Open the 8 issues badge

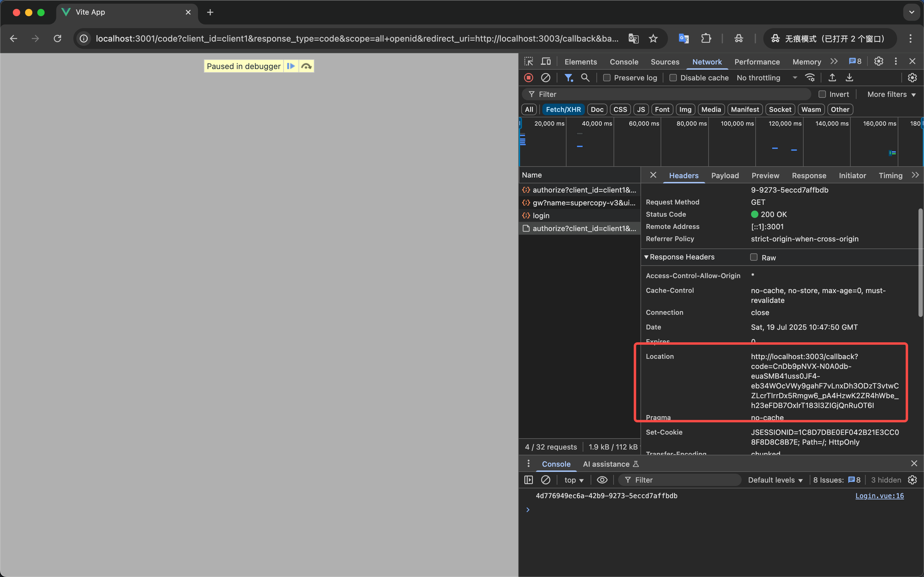point(855,61)
